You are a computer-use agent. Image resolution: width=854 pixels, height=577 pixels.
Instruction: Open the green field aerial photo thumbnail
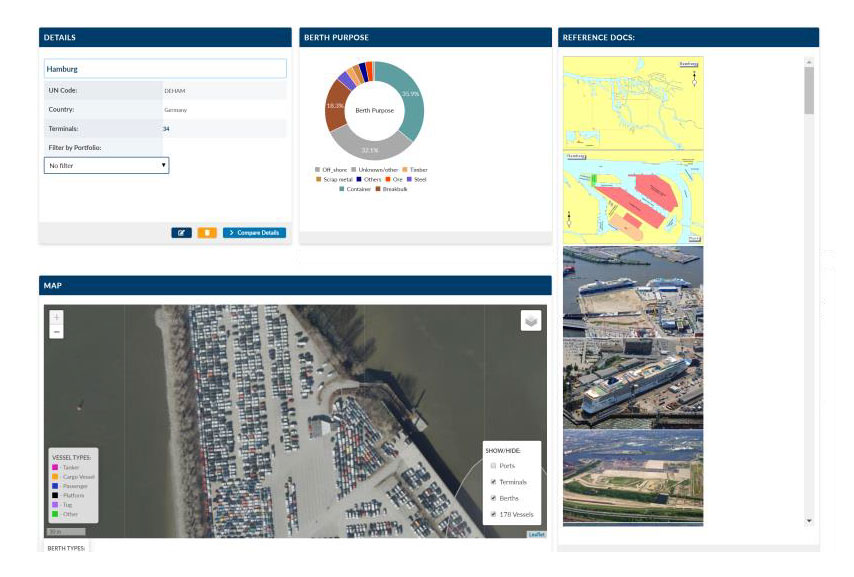click(x=633, y=477)
